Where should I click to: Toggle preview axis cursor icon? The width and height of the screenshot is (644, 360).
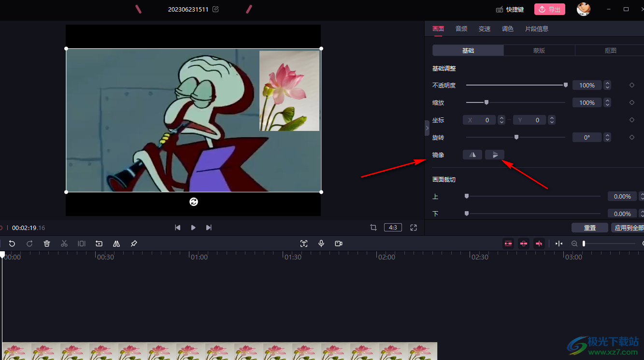point(539,244)
